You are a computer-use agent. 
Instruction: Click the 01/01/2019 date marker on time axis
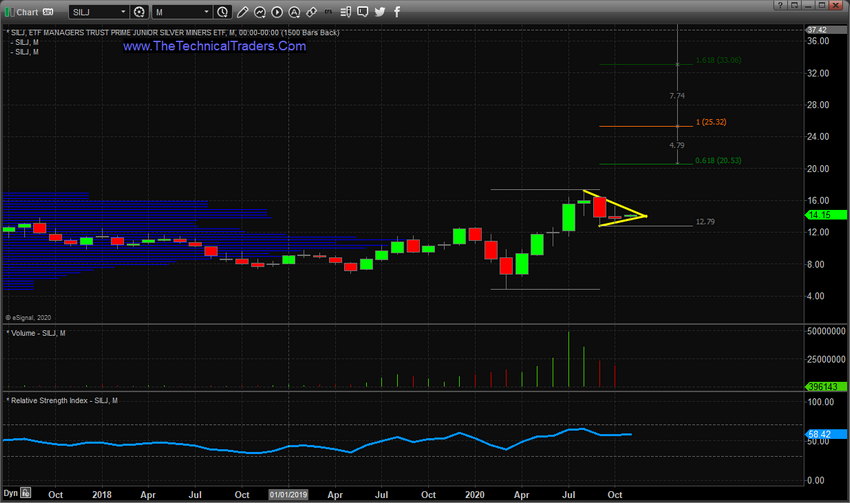click(289, 494)
